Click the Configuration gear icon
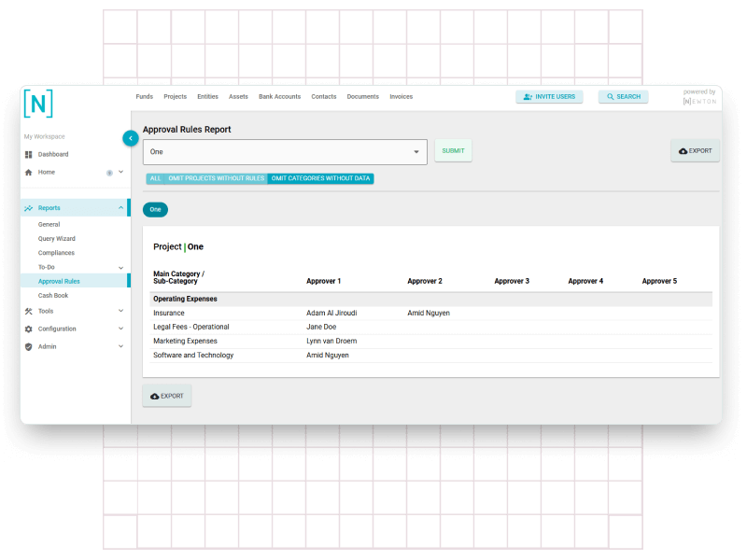 click(29, 329)
